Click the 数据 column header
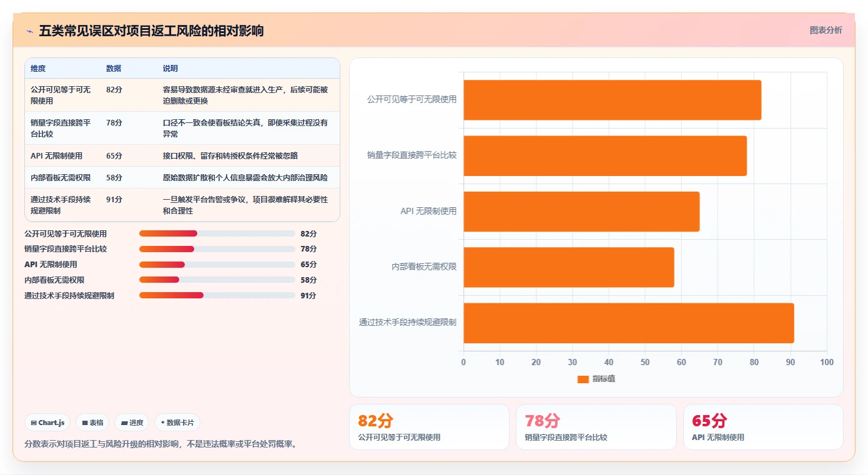 [x=114, y=69]
